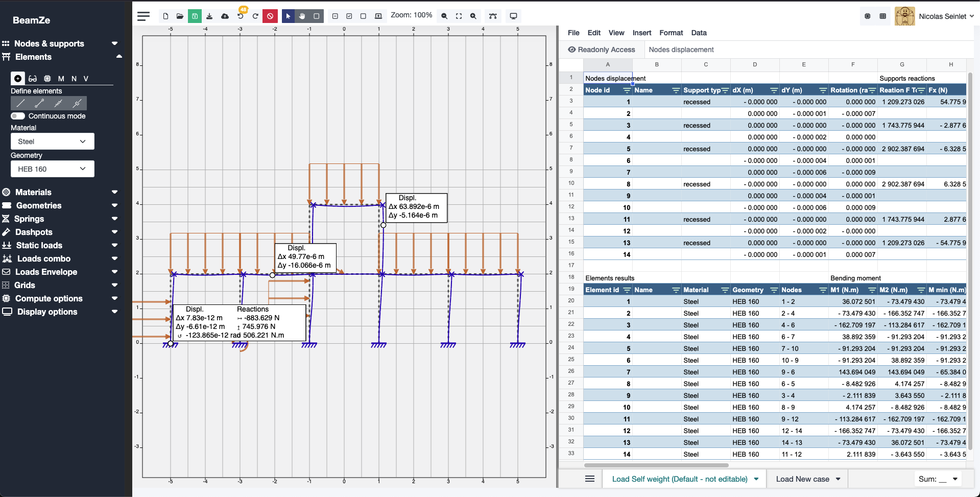Select the cursor selection tool
This screenshot has width=980, height=497.
[288, 16]
